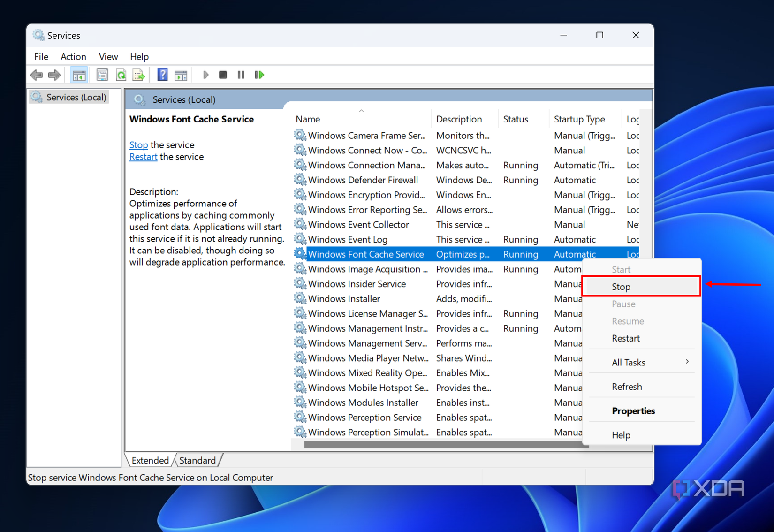774x532 pixels.
Task: Click gear icon beside Windows Installer
Action: click(x=300, y=298)
